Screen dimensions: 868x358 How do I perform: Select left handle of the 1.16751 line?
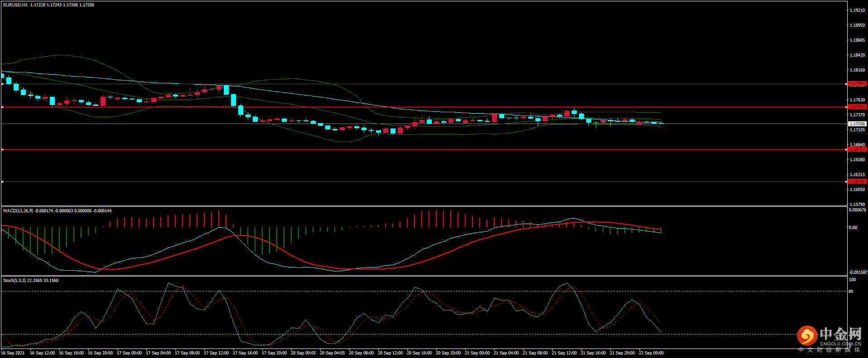pyautogui.click(x=2, y=149)
